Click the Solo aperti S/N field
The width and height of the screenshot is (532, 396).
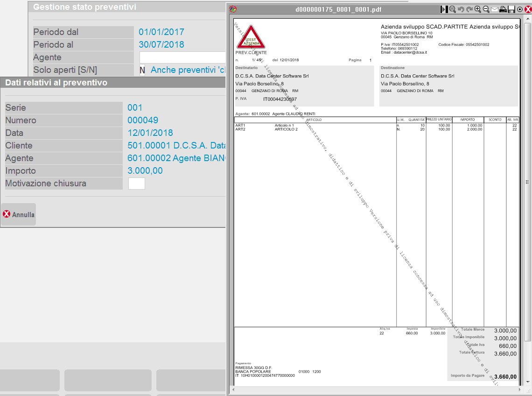click(x=142, y=70)
